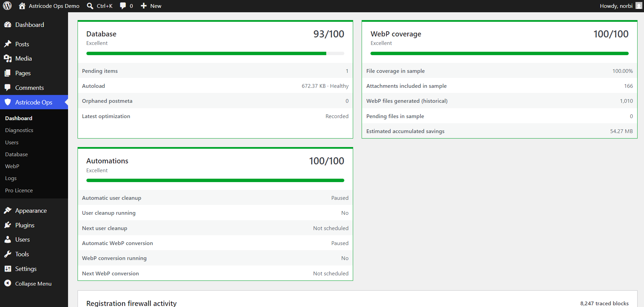The height and width of the screenshot is (307, 644).
Task: Open the WordPress logo menu
Action: (x=7, y=6)
